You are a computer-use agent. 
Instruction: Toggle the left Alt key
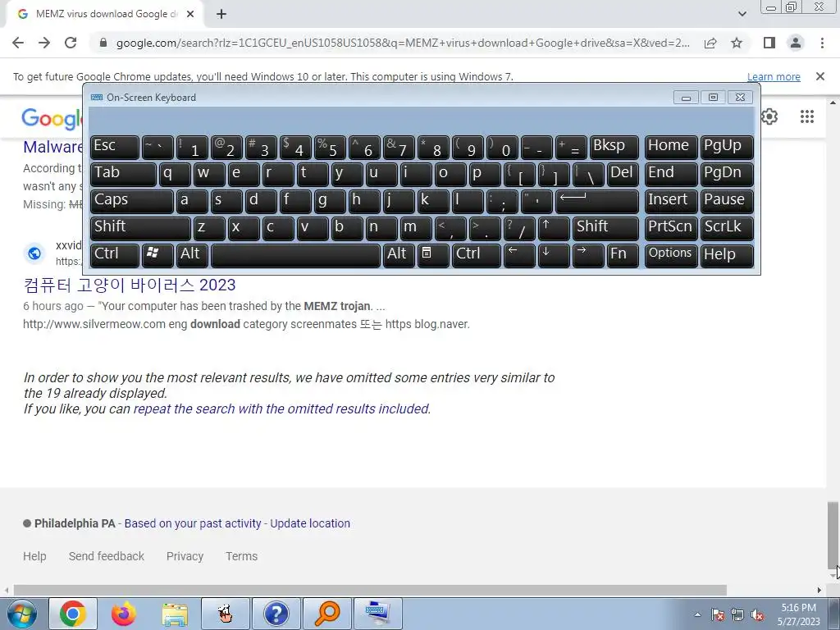point(192,255)
